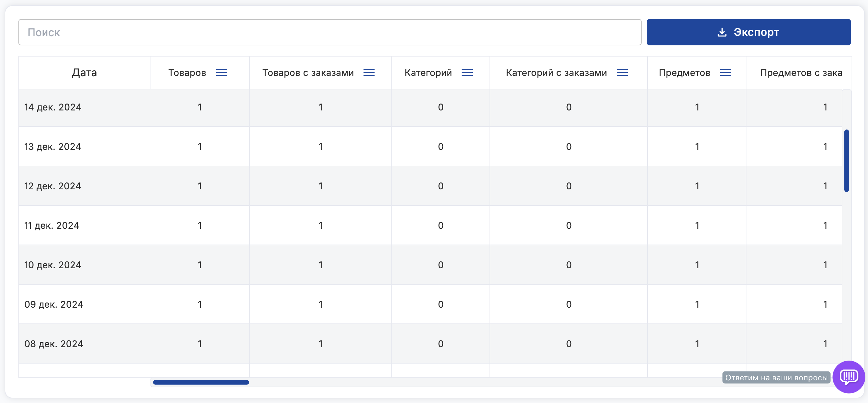Click the horizontal scrollbar thumb below the table
The height and width of the screenshot is (403, 868).
(201, 382)
